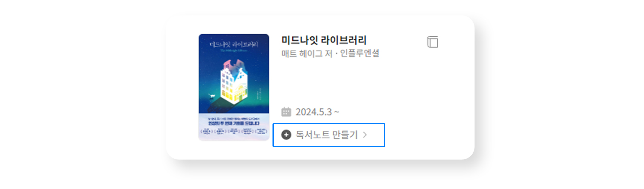Viewport: 644px width, 189px height.
Task: Click the calendar icon next to 2024.5.3
Action: click(x=286, y=112)
